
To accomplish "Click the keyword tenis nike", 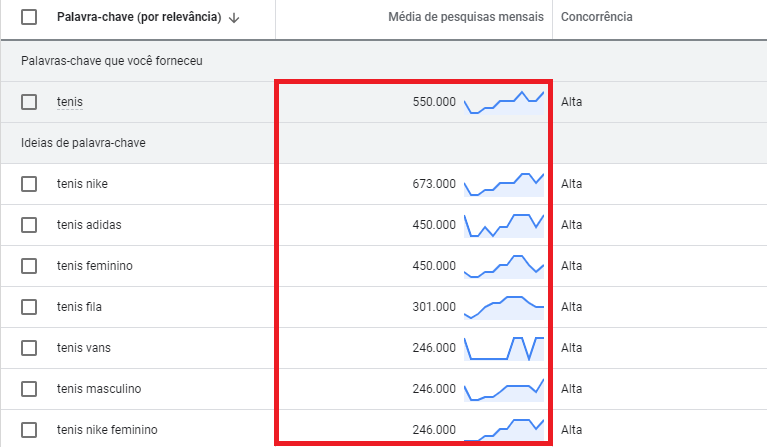I will (82, 184).
